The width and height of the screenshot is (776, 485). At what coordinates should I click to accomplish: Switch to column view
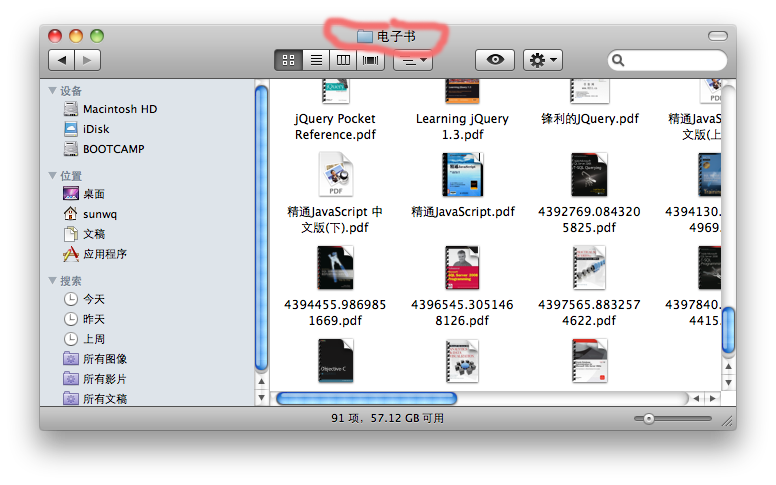[343, 60]
